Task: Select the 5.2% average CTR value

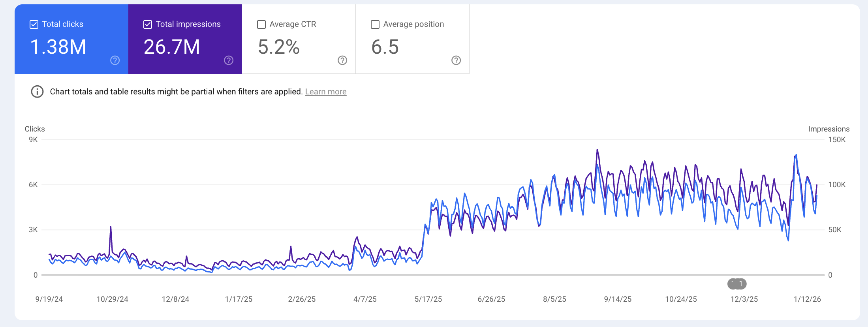Action: pos(279,47)
